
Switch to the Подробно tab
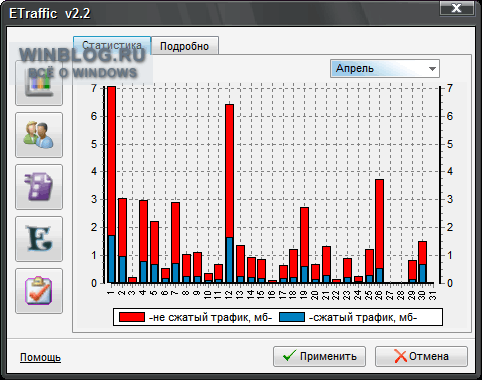185,46
